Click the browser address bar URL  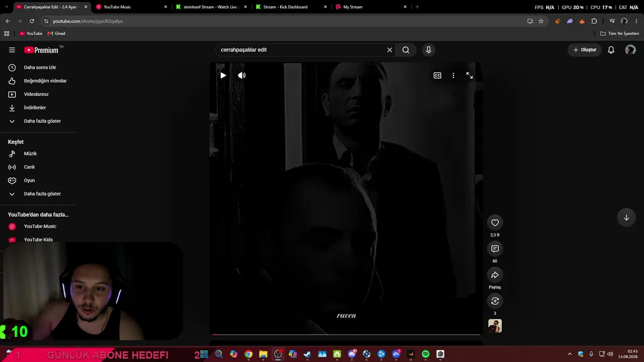(88, 21)
